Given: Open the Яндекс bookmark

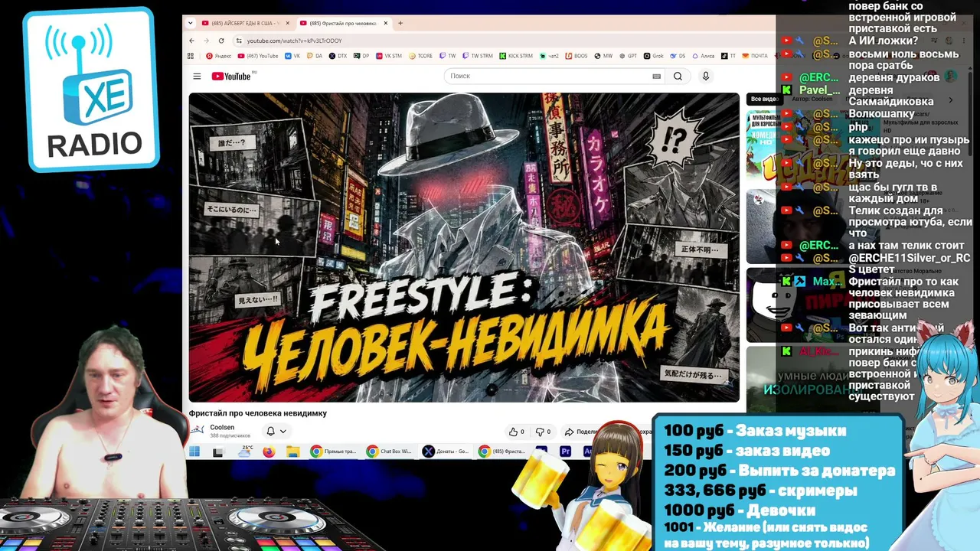Looking at the screenshot, I should 219,56.
